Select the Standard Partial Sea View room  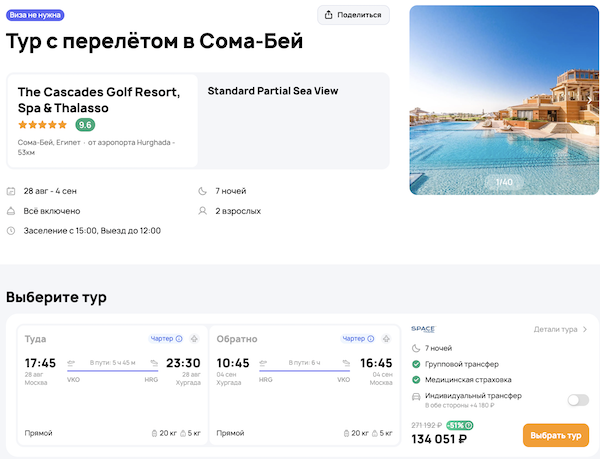pyautogui.click(x=273, y=91)
